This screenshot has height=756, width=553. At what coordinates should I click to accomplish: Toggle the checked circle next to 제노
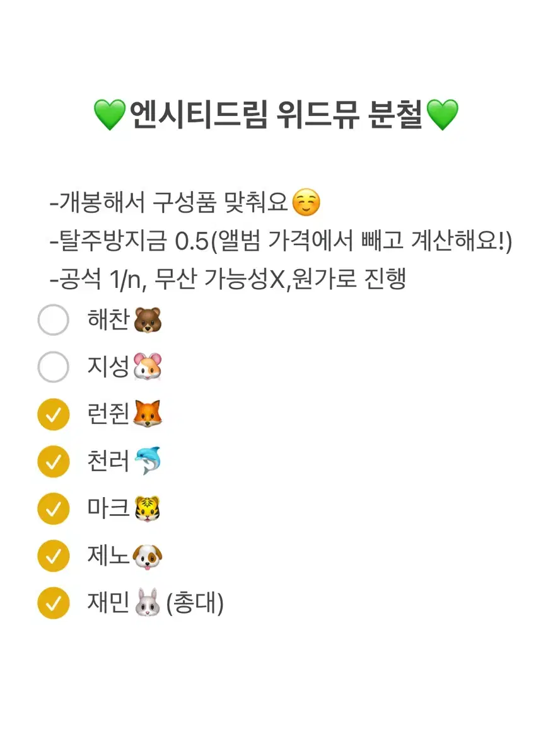pos(53,556)
